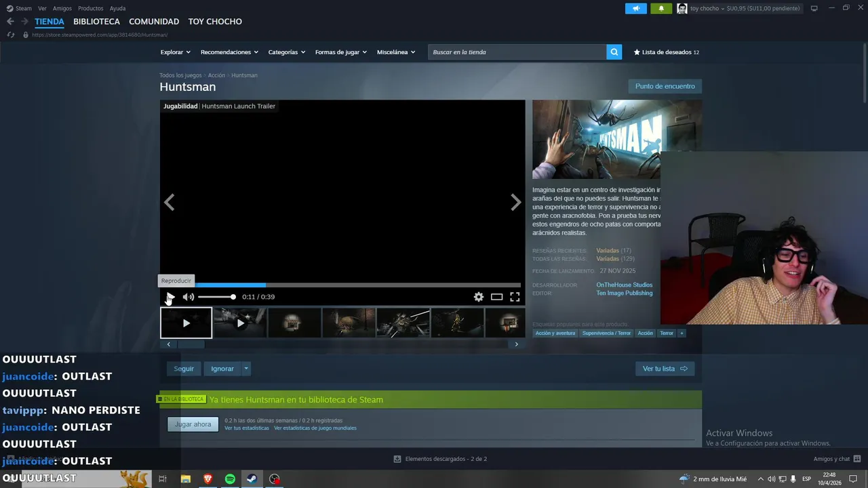
Task: Open the OnTheHouse Studios developer link
Action: pos(625,285)
